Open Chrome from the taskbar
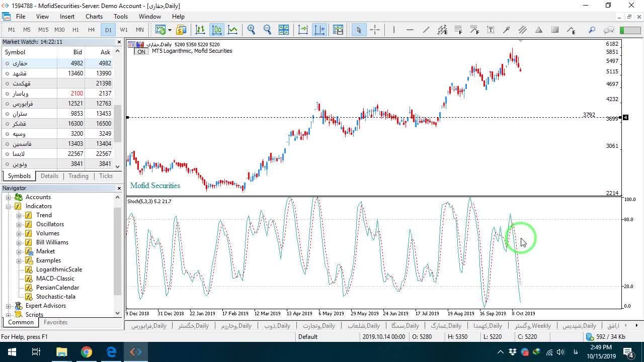Viewport: 644px width, 362px height. tap(87, 352)
